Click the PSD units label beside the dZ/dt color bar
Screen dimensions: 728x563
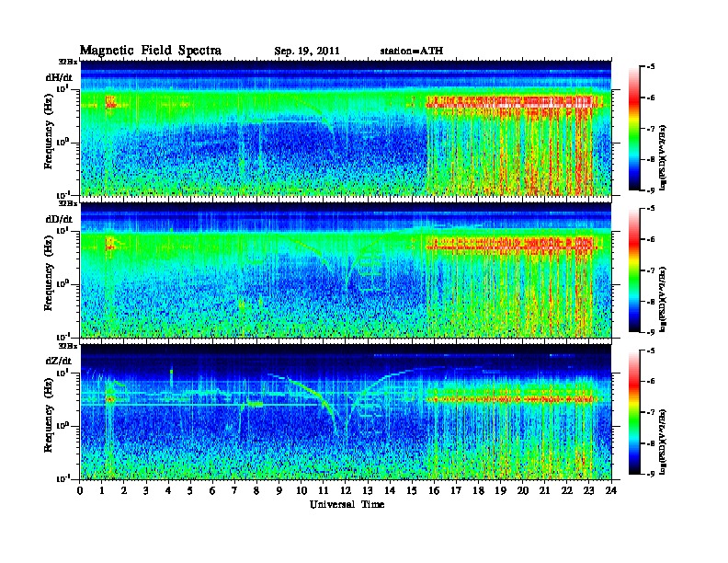coord(664,441)
